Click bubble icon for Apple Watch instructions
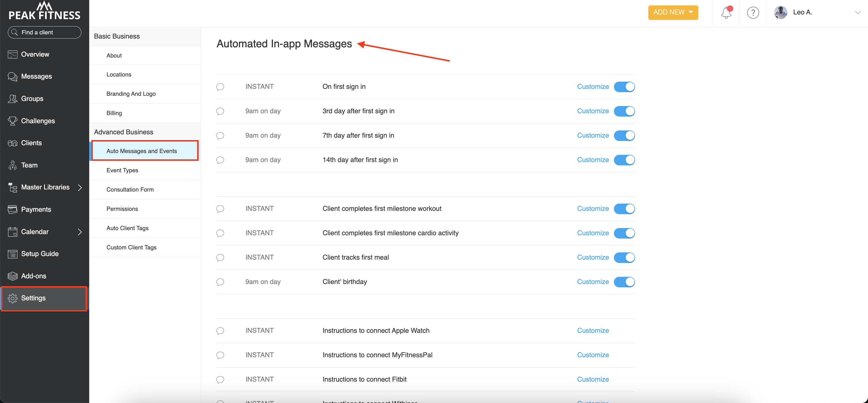The image size is (868, 403). [220, 331]
